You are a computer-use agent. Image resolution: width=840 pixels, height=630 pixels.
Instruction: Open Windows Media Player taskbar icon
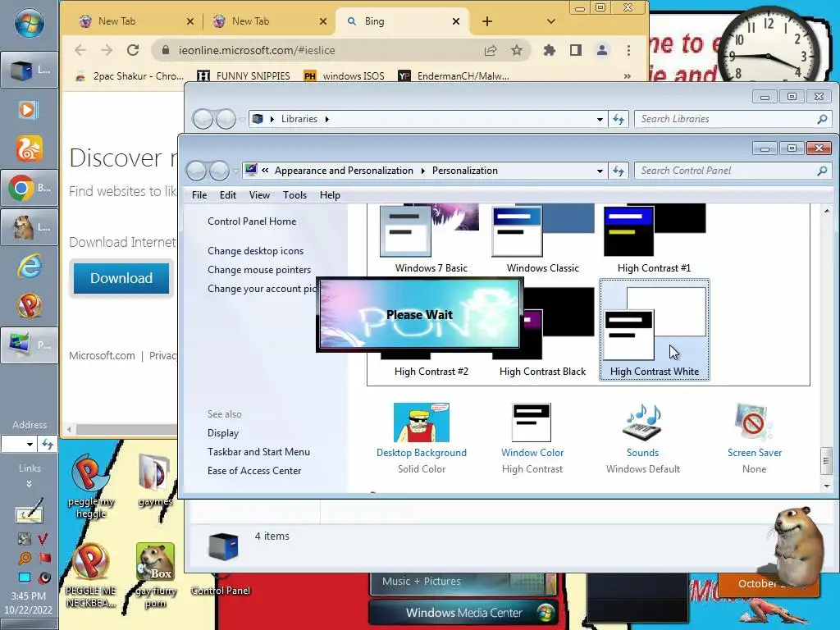[28, 111]
